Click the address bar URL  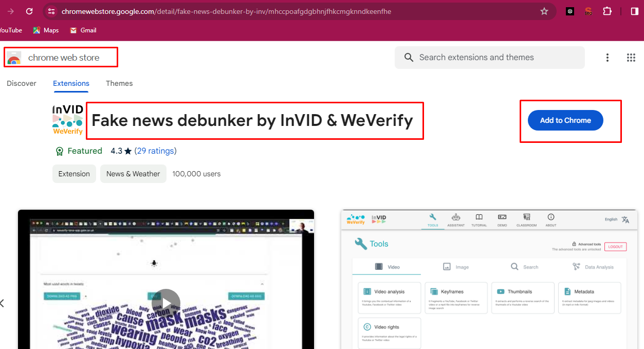[226, 11]
